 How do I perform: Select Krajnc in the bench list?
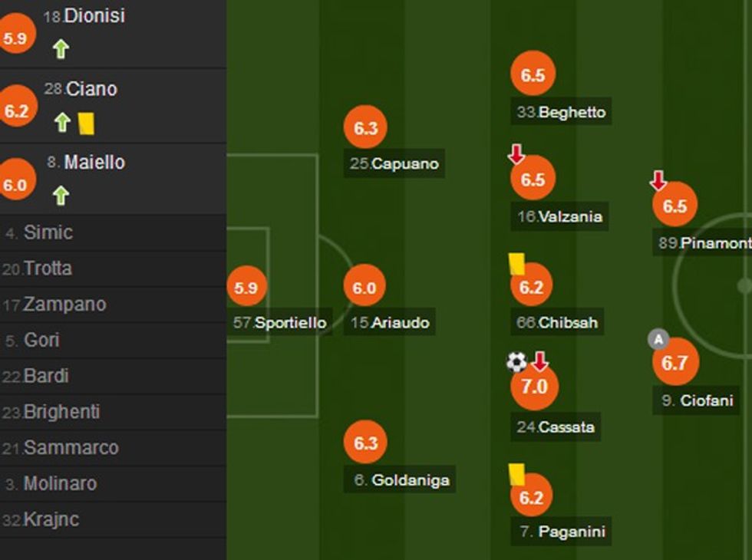pyautogui.click(x=51, y=519)
